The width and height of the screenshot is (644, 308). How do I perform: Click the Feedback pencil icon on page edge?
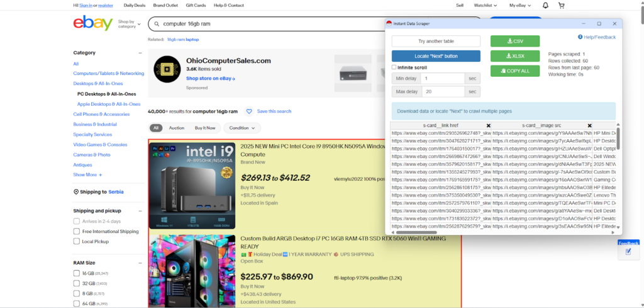(x=628, y=252)
